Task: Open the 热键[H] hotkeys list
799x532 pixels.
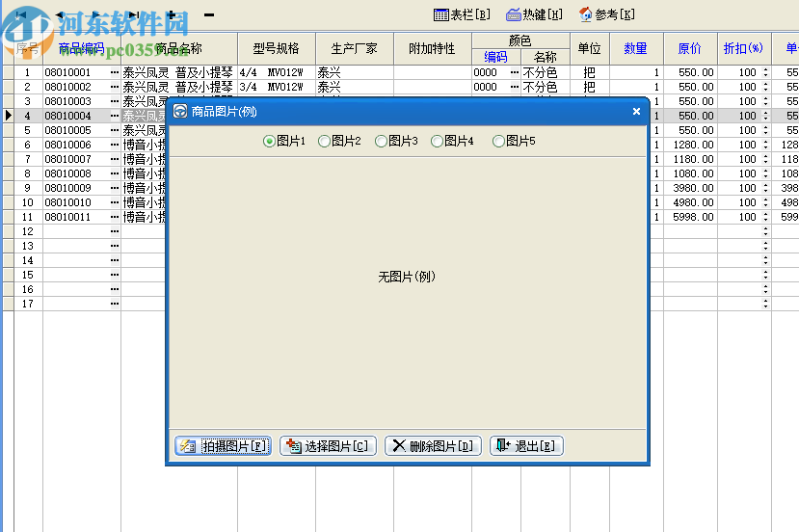Action: tap(534, 14)
